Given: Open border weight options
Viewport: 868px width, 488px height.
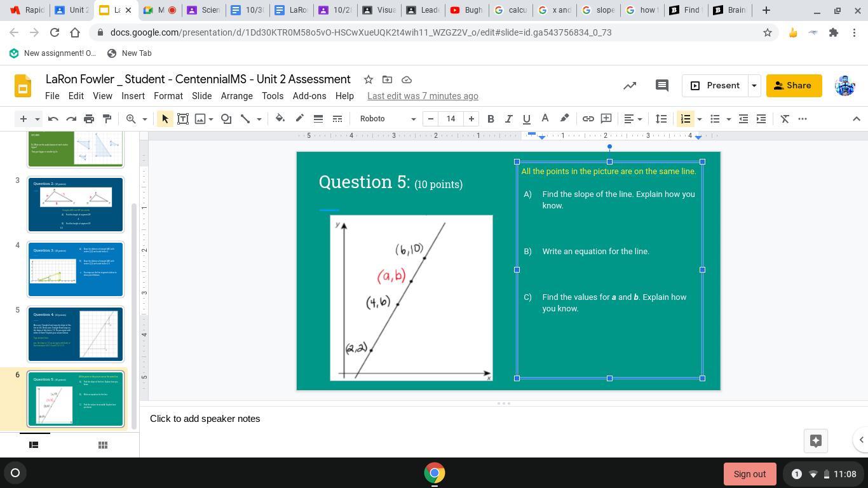Looking at the screenshot, I should point(318,119).
